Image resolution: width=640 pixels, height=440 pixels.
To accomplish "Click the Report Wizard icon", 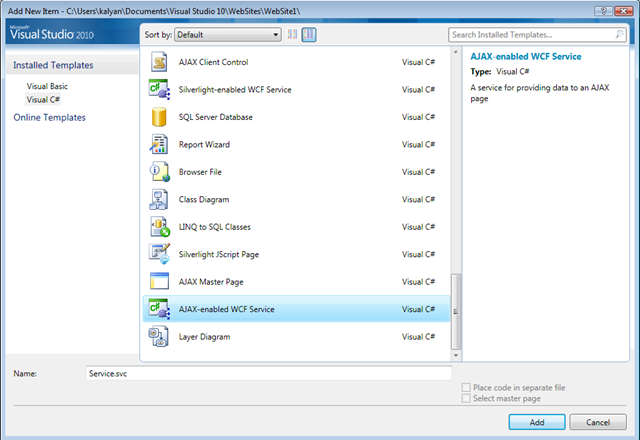I will pos(159,144).
